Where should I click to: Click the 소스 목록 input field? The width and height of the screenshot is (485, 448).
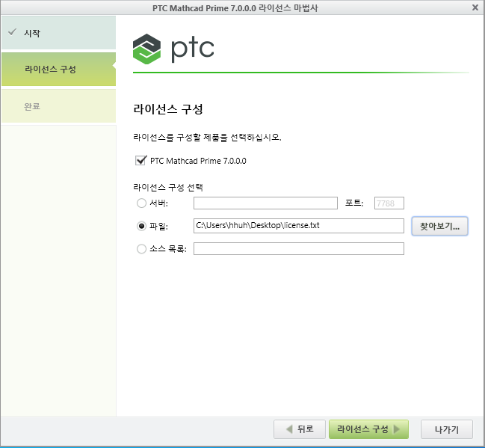tap(299, 248)
